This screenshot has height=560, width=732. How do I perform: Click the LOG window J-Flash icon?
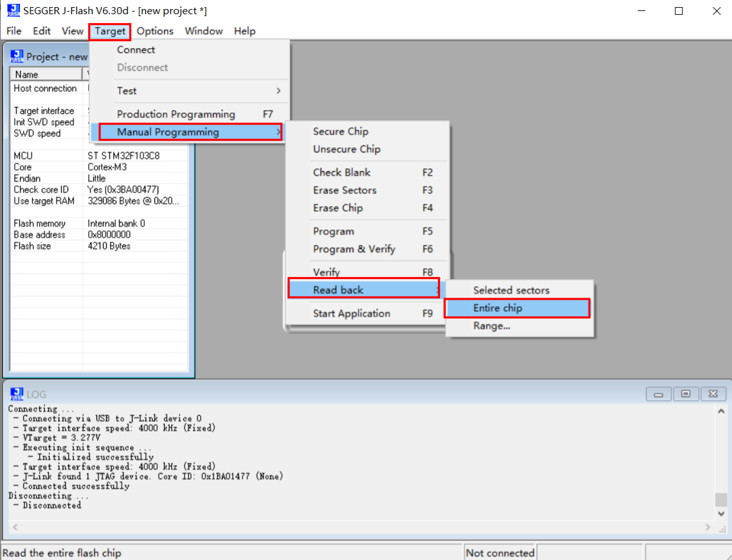tap(17, 394)
